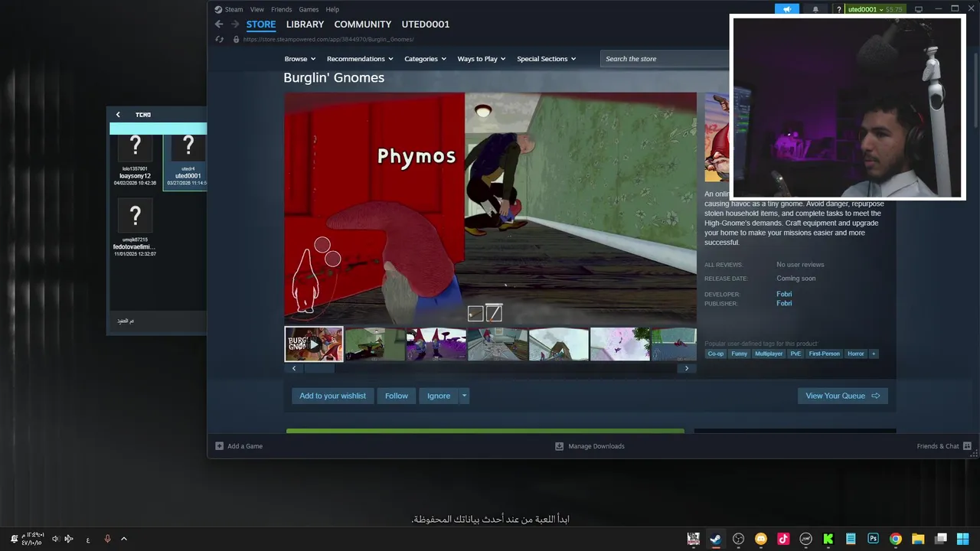Click Add to your wishlist
The image size is (980, 551).
332,396
